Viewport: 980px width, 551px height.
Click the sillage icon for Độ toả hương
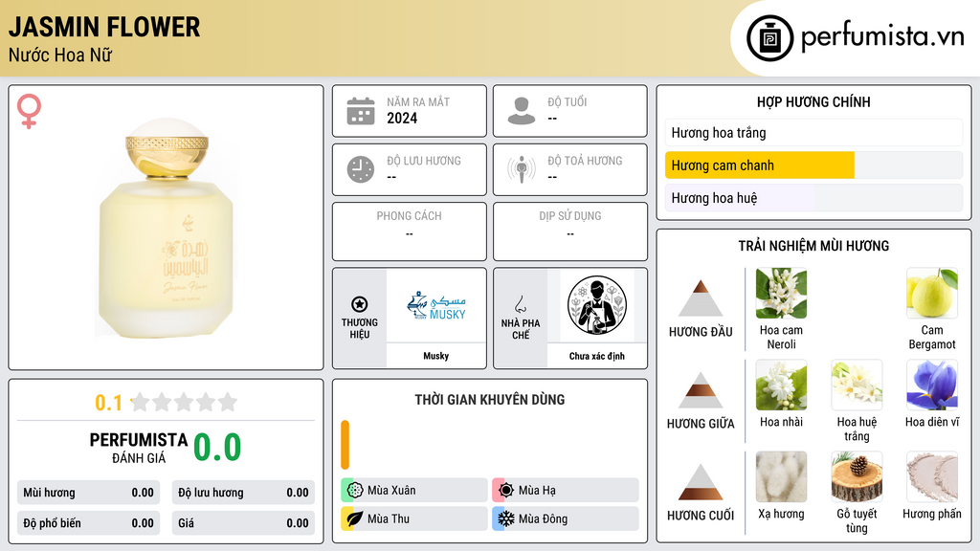click(x=522, y=169)
